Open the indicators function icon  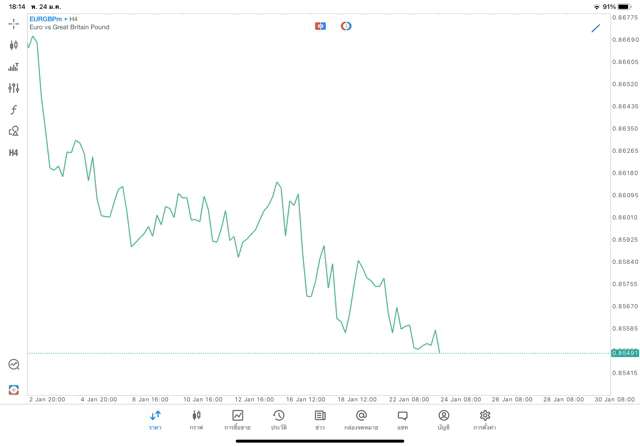tap(13, 110)
